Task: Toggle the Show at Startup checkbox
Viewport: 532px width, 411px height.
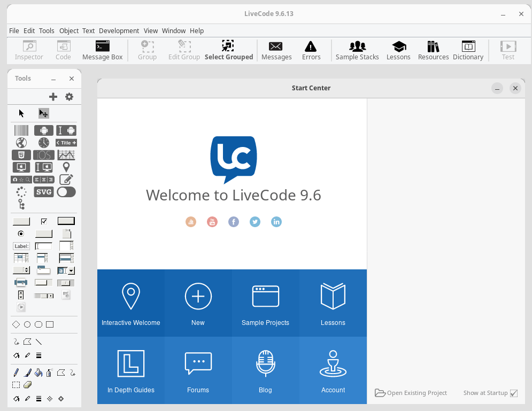Action: pos(514,393)
